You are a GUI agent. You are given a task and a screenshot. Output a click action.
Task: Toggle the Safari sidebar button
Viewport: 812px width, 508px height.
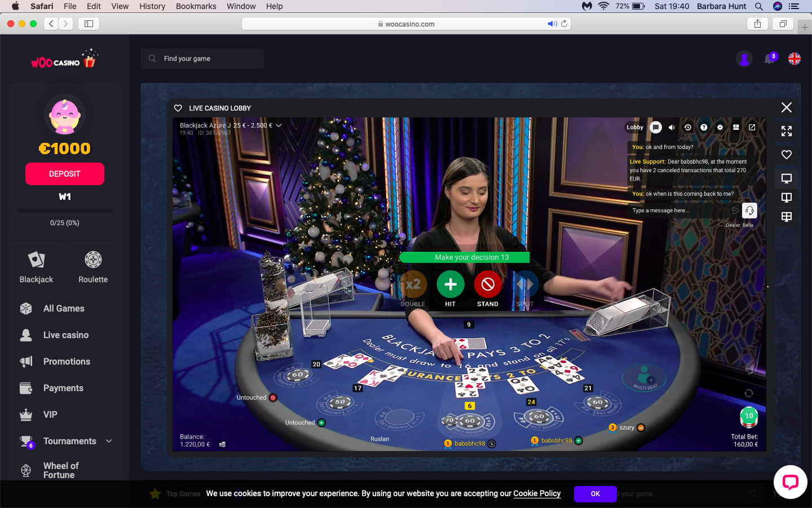(89, 24)
